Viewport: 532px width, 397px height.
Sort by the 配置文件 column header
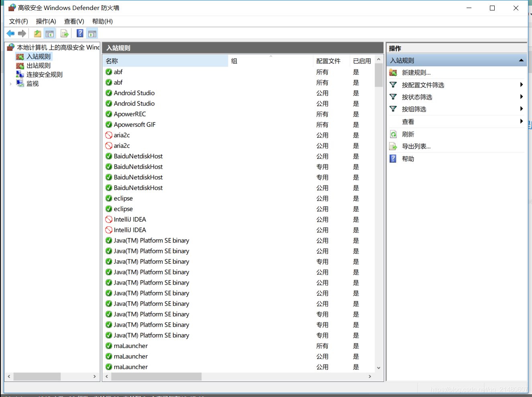[x=331, y=61]
